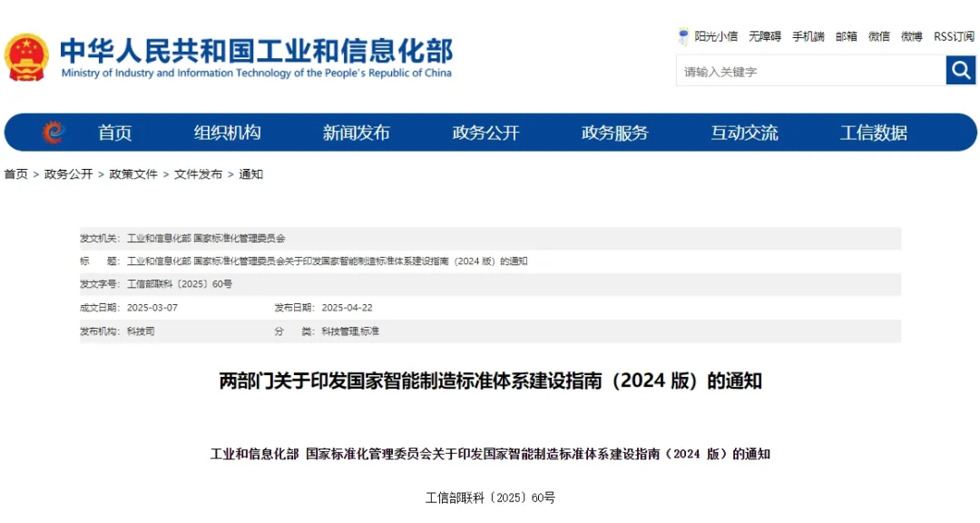
Task: Go to 政务公开 in main navigation
Action: pyautogui.click(x=485, y=133)
